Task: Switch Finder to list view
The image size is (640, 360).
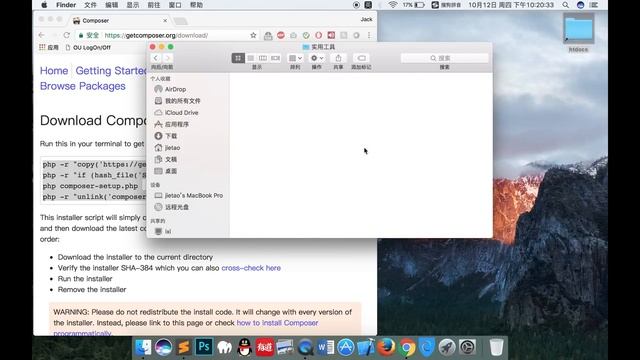Action: click(x=251, y=58)
